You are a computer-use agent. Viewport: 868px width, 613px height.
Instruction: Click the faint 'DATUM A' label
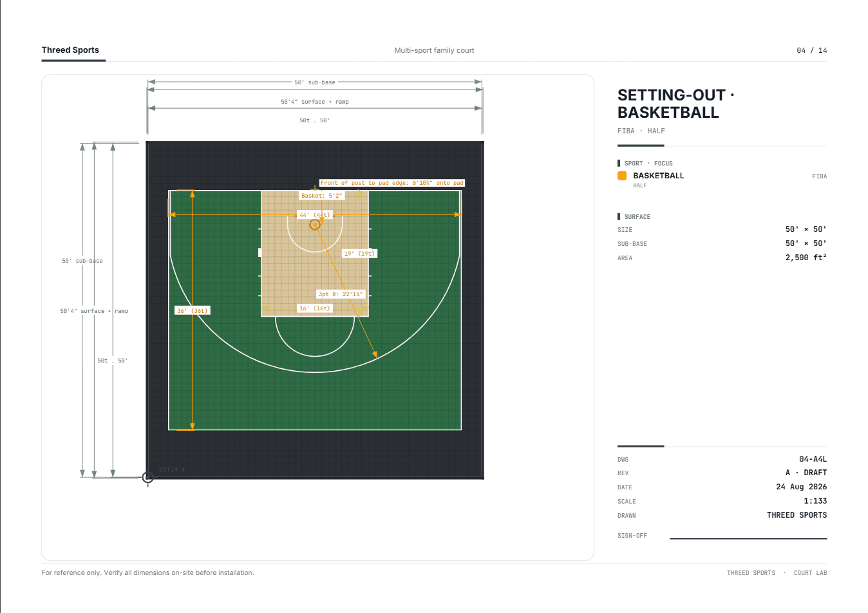(172, 470)
